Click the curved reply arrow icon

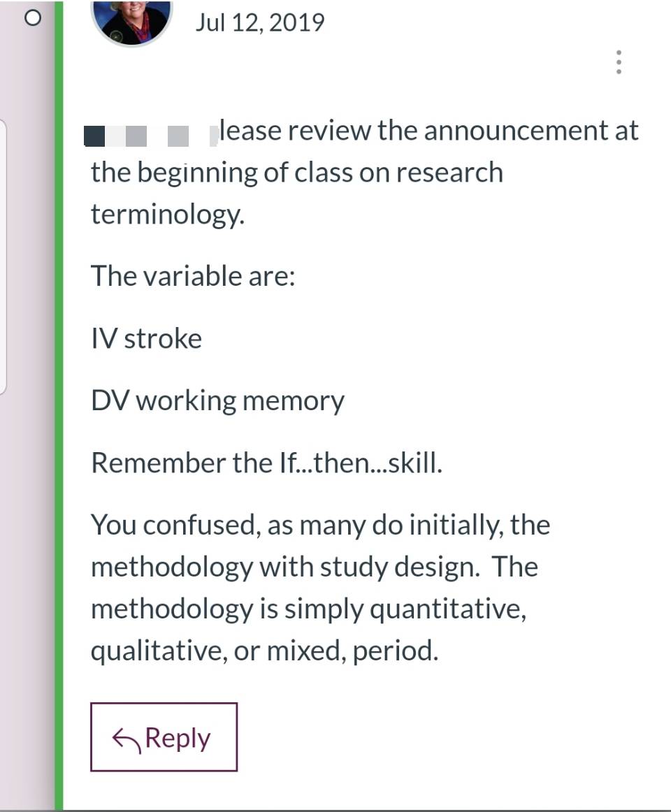tap(126, 740)
